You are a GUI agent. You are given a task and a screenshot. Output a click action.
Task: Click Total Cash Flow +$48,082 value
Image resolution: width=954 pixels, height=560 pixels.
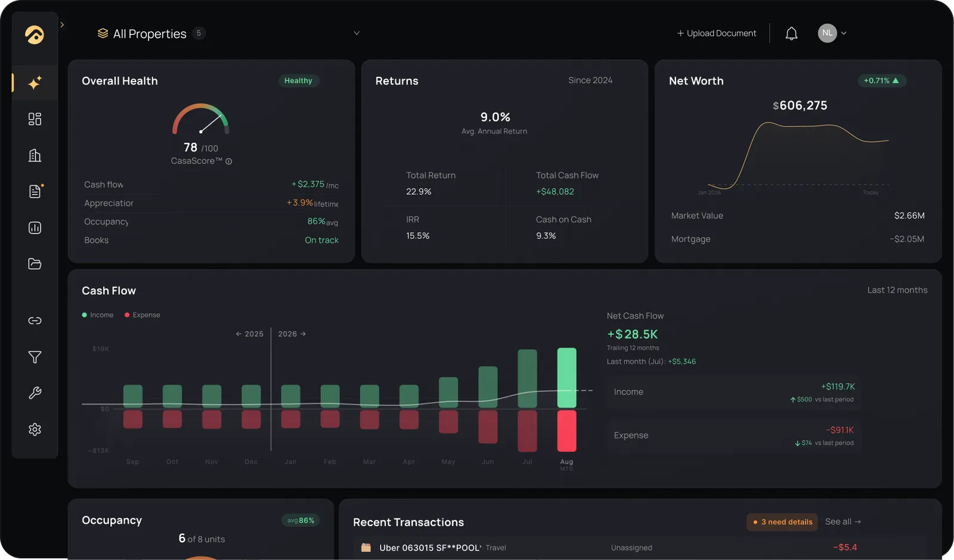pyautogui.click(x=555, y=192)
